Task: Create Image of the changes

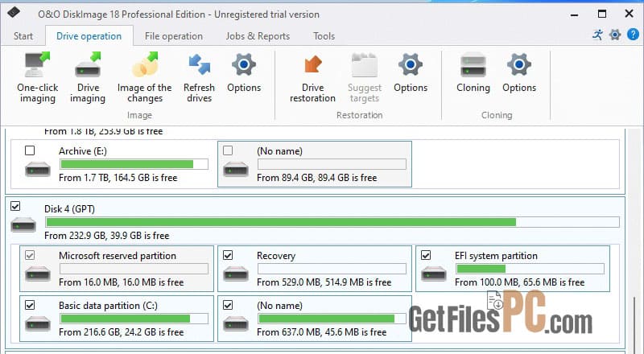Action: pyautogui.click(x=145, y=78)
